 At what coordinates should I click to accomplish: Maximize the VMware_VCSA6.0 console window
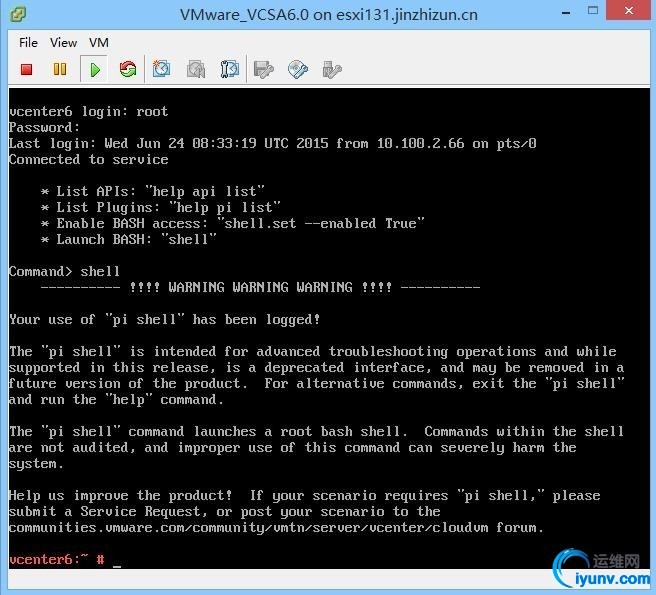(593, 11)
